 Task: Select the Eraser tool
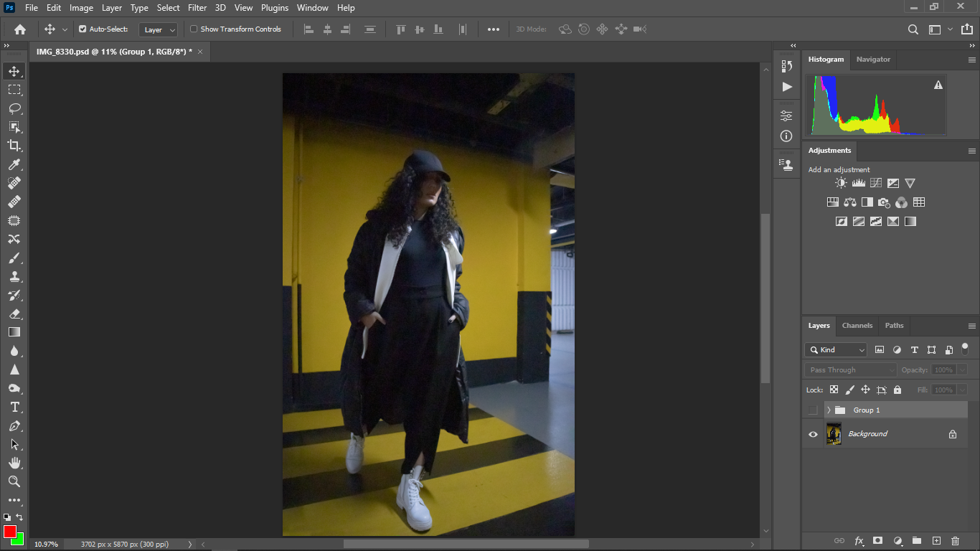click(x=14, y=314)
